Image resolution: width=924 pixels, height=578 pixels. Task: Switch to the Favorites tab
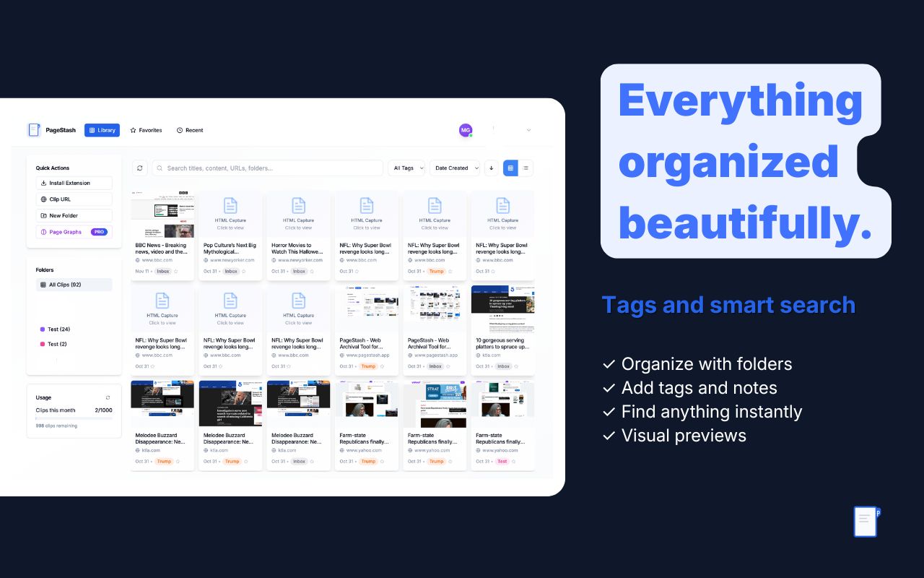[146, 130]
